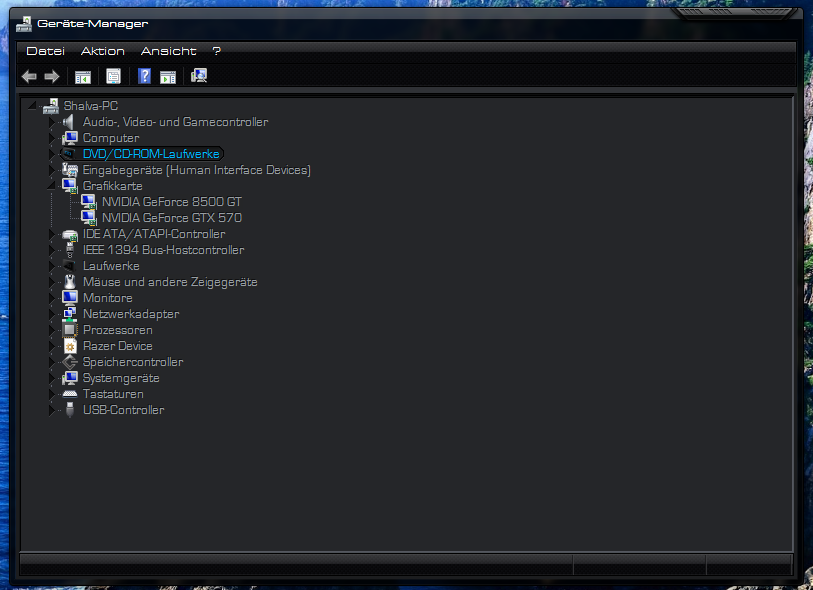Expand the Computer category arrow
813x590 pixels.
[x=51, y=138]
